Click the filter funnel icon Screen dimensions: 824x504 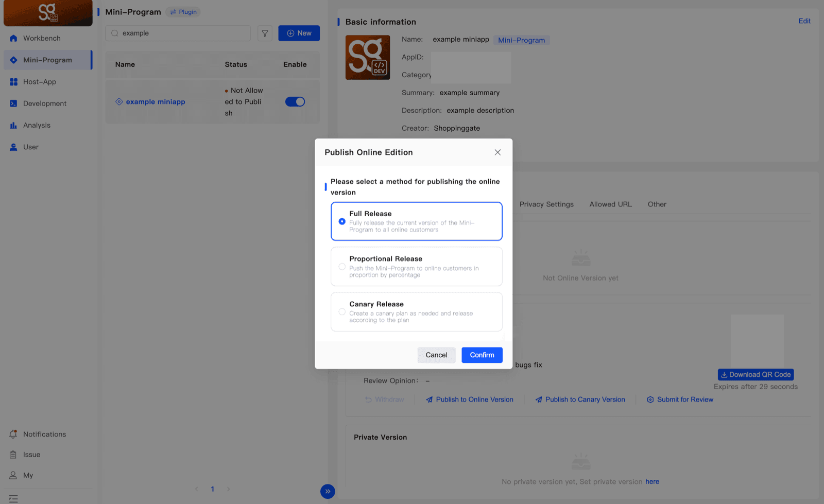pos(265,33)
